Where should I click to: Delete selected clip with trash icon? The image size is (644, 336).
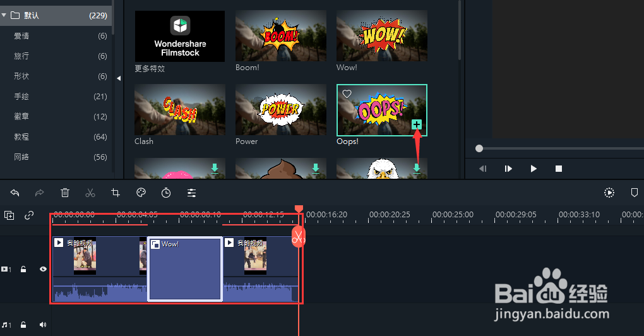coord(65,193)
